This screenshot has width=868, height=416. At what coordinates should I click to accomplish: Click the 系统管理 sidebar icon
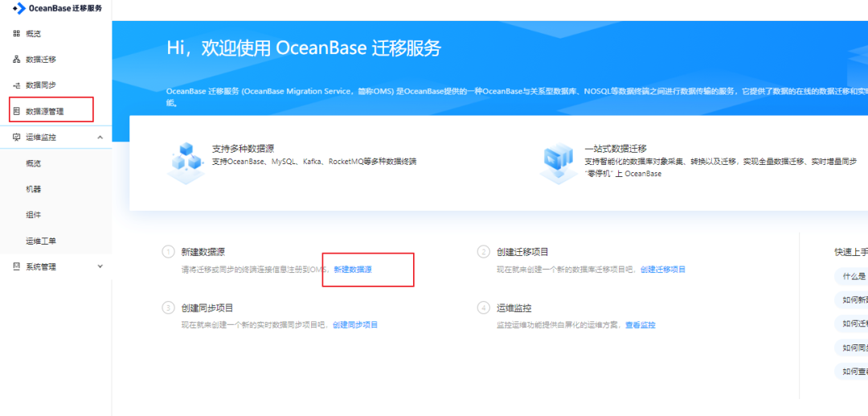point(16,266)
